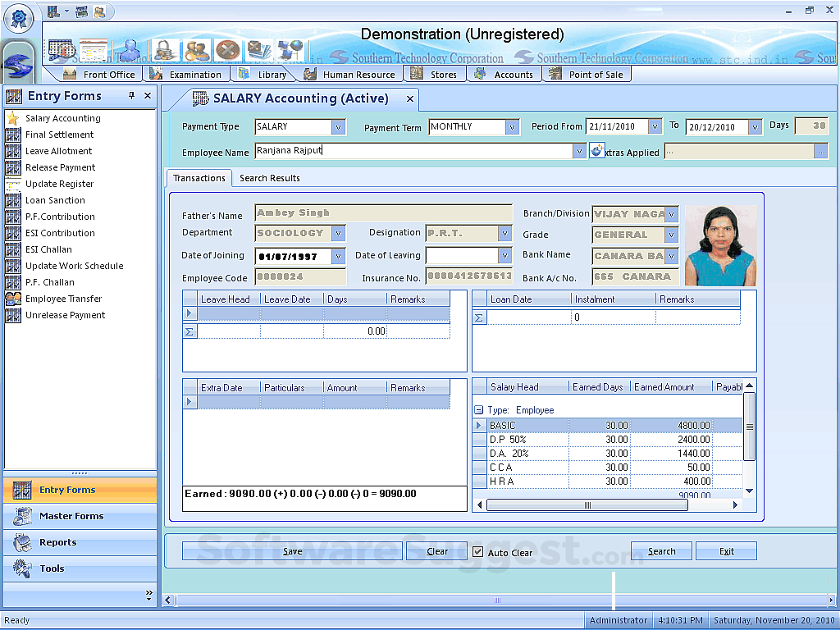The width and height of the screenshot is (840, 630).
Task: Open the Period From date picker
Action: 655,126
